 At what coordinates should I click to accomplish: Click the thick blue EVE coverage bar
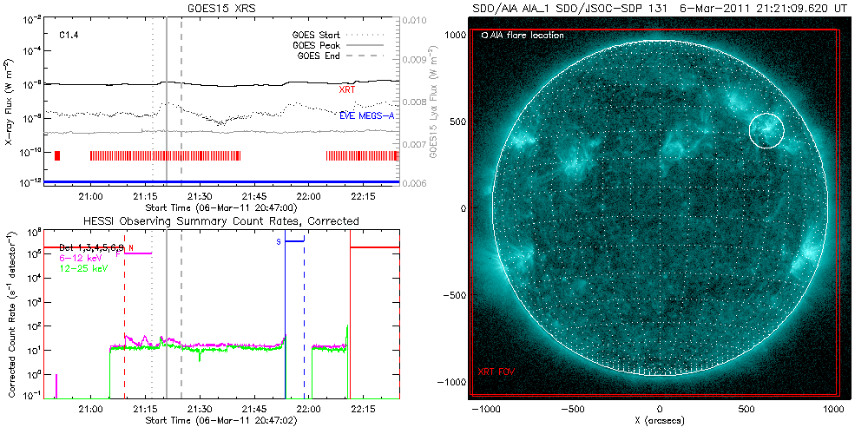coord(222,181)
